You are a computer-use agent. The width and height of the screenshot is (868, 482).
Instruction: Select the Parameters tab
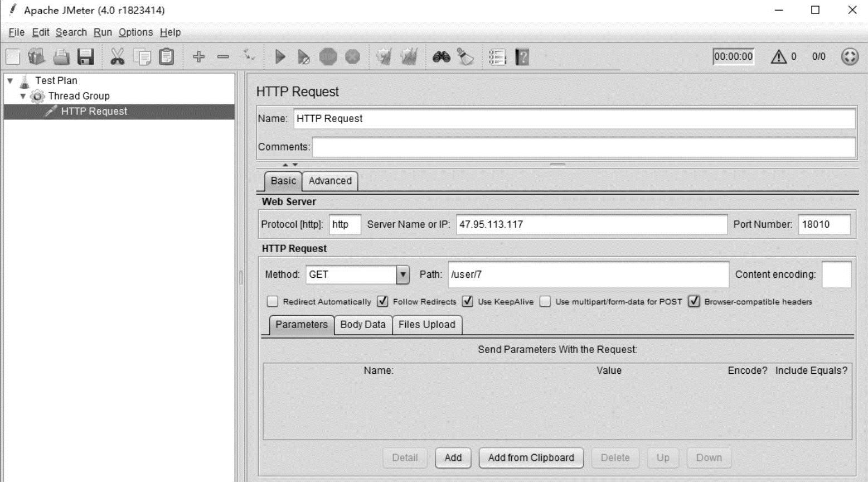point(302,325)
